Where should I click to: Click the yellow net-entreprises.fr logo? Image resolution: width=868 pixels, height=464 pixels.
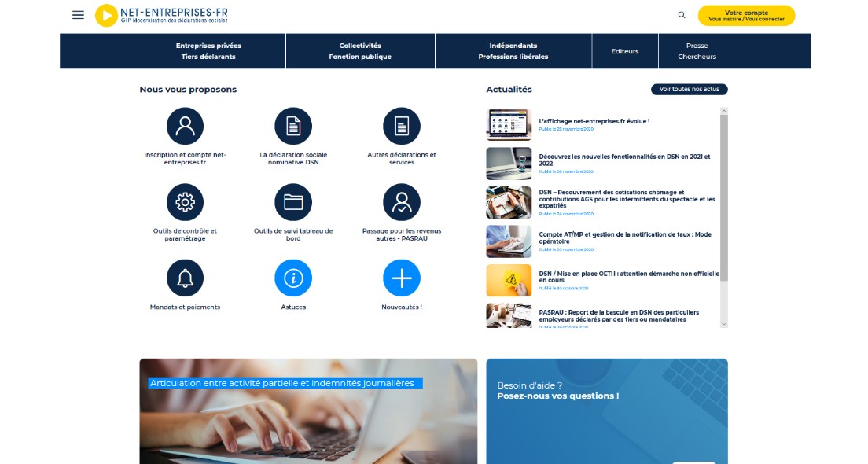161,16
